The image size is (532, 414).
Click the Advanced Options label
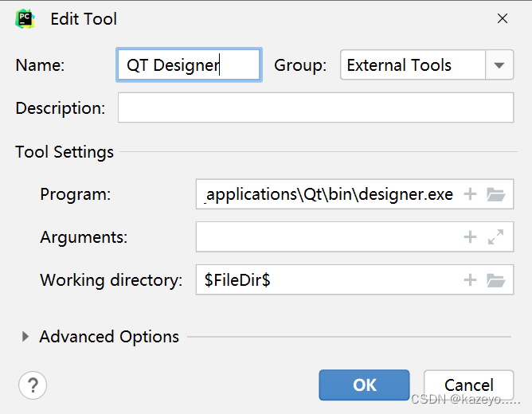click(109, 337)
